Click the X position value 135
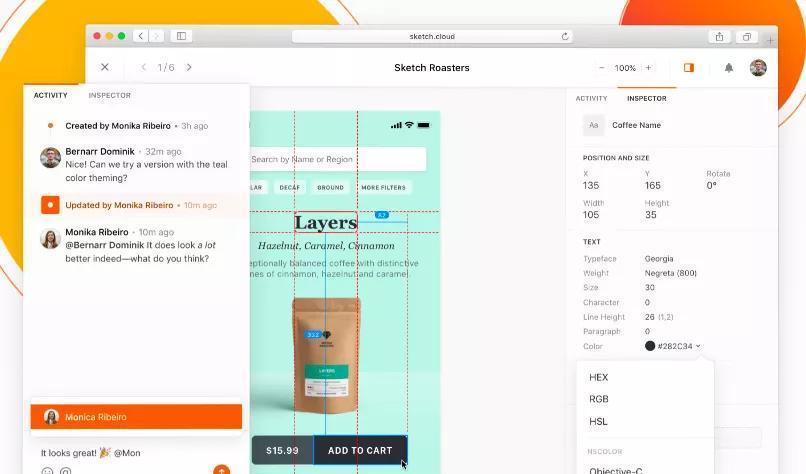Screen dimensions: 806x474 tap(591, 186)
